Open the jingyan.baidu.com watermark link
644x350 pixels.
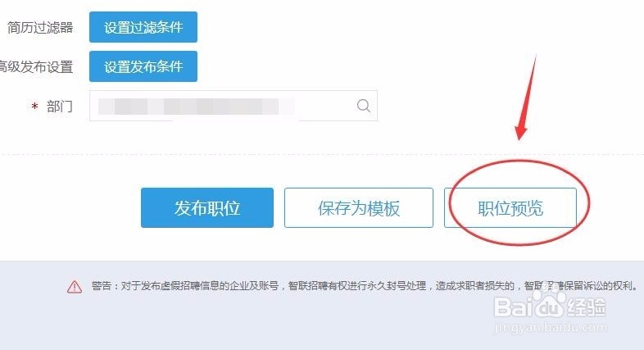point(551,327)
